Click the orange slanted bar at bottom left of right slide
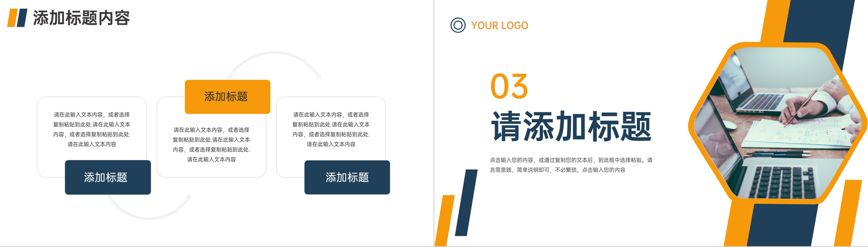Viewport: 868px width, 247px height. coord(444,221)
